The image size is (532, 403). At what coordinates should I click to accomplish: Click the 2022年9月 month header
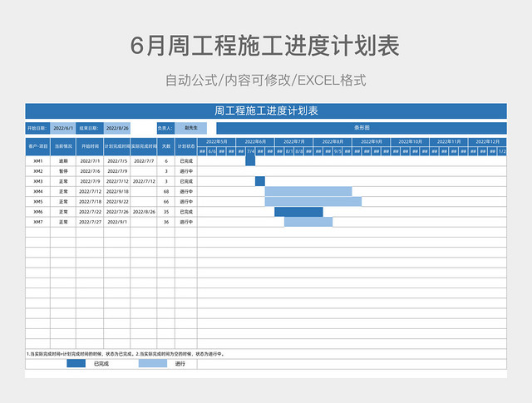(x=372, y=142)
